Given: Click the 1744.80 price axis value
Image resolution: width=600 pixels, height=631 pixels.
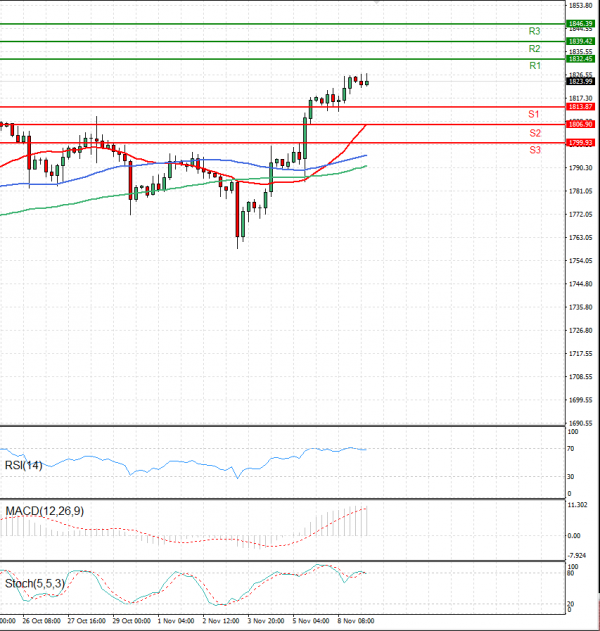Looking at the screenshot, I should tap(581, 284).
